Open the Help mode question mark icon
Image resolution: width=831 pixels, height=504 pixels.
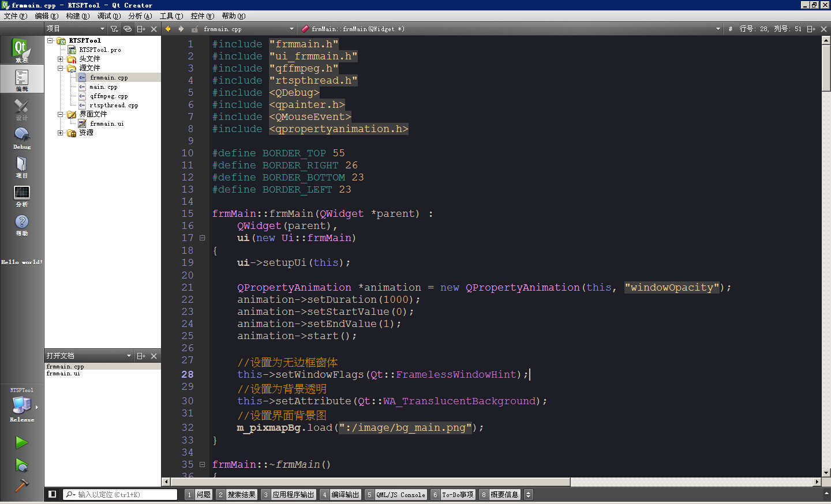tap(21, 224)
